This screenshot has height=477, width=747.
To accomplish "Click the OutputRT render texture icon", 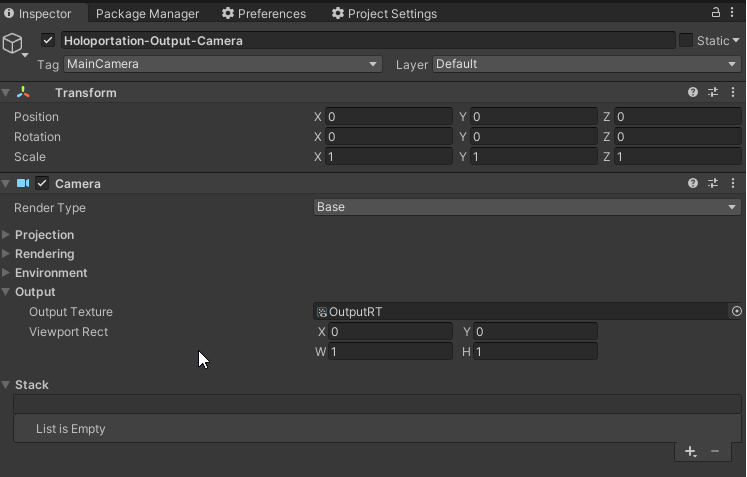I will tap(322, 312).
